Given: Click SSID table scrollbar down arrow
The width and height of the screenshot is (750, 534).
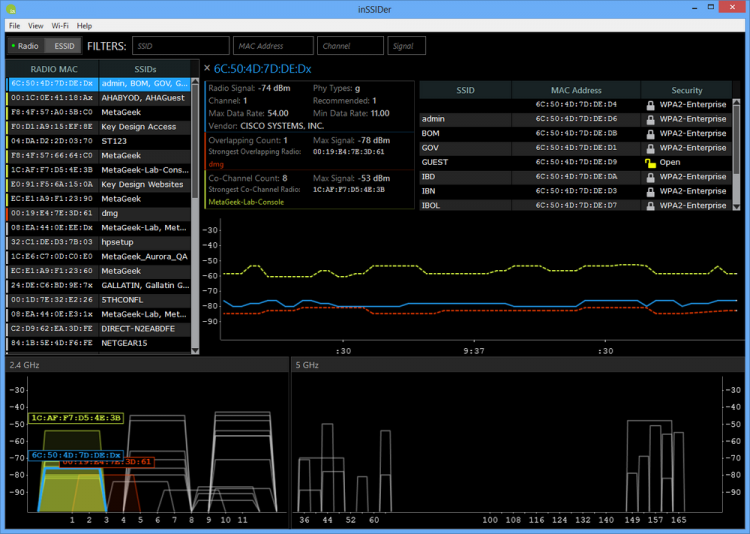Looking at the screenshot, I should tap(737, 207).
